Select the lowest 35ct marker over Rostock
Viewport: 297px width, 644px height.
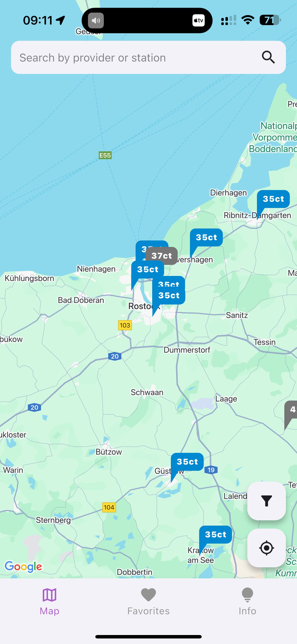coord(169,296)
